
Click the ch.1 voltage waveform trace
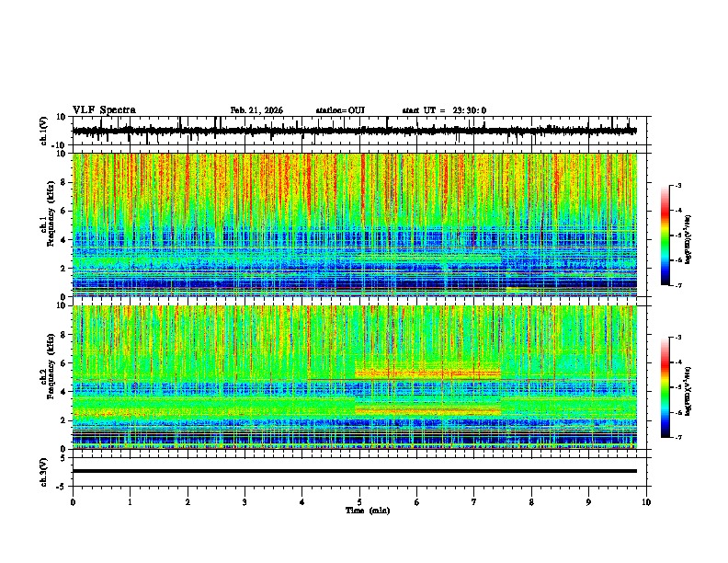[354, 131]
